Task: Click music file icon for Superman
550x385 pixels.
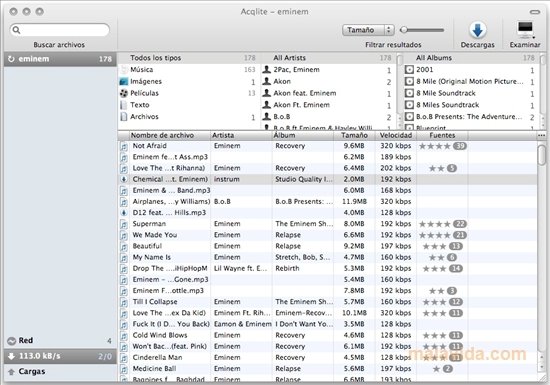Action: tap(124, 224)
